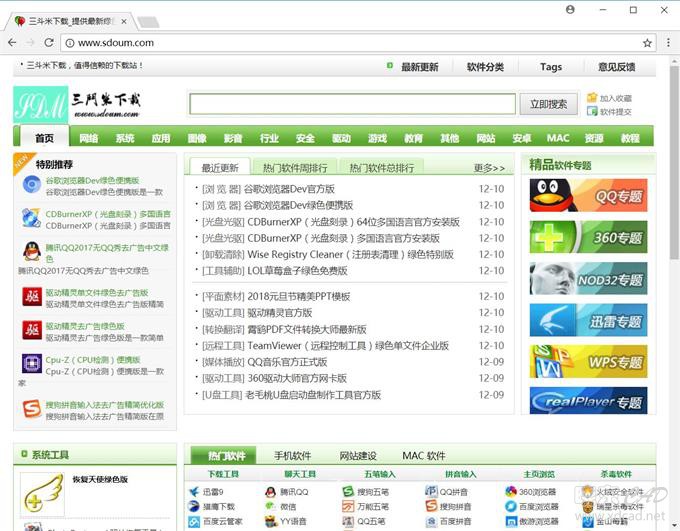Click 更多>> link in update list
The height and width of the screenshot is (531, 680).
[489, 168]
